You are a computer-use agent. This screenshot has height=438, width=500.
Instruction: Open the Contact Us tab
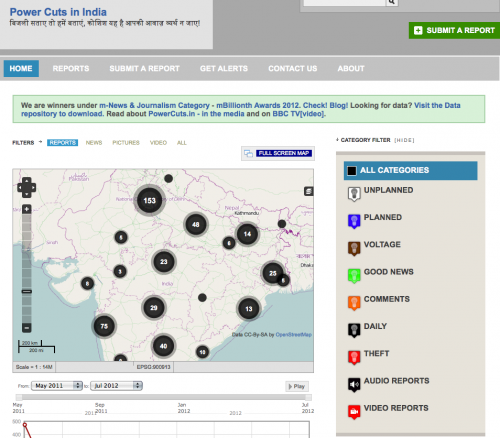tap(293, 68)
